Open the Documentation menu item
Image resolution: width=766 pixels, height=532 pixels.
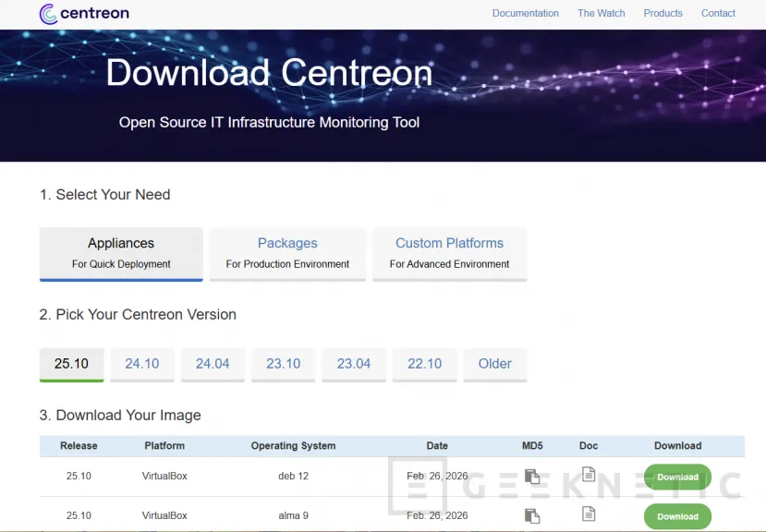(525, 13)
